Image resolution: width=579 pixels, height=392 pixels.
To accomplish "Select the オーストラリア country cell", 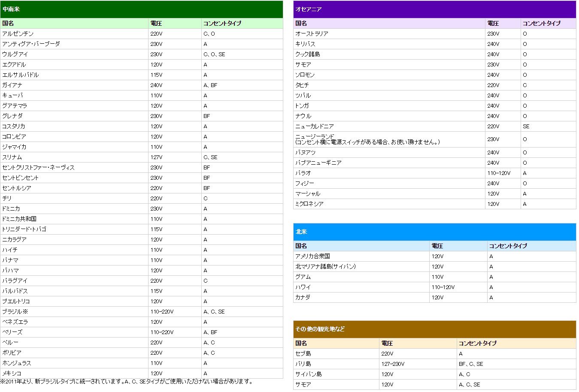I will pyautogui.click(x=312, y=33).
